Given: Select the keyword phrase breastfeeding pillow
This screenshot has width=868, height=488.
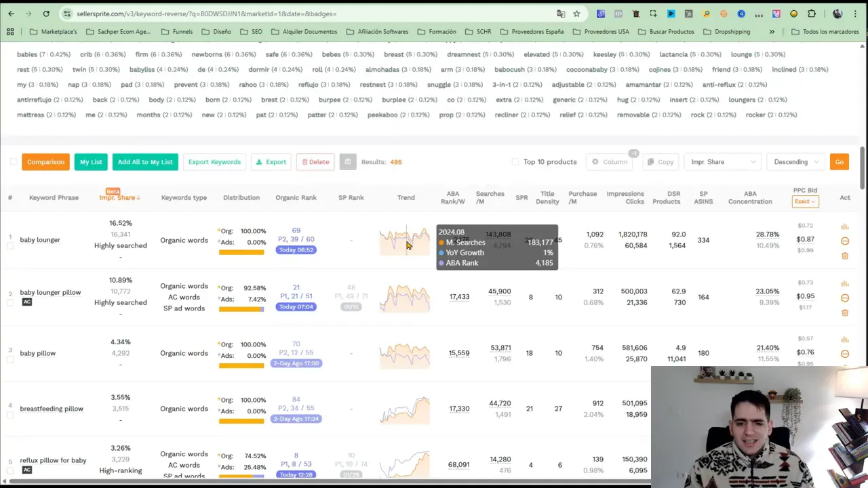Looking at the screenshot, I should [52, 408].
